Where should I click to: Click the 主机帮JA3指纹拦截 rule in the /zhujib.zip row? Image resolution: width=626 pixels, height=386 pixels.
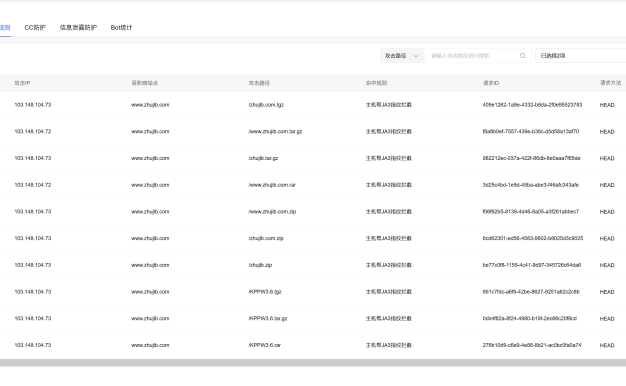pos(388,265)
